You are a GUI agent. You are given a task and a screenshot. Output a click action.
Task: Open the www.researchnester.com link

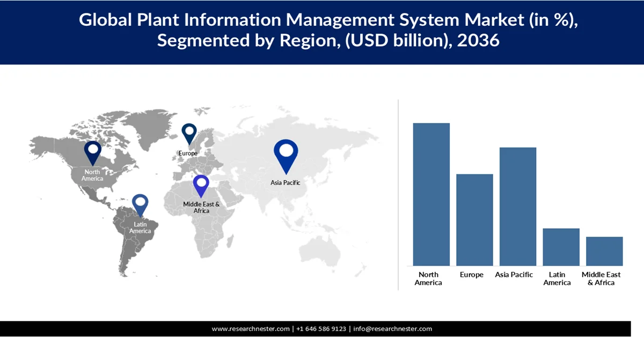251,329
